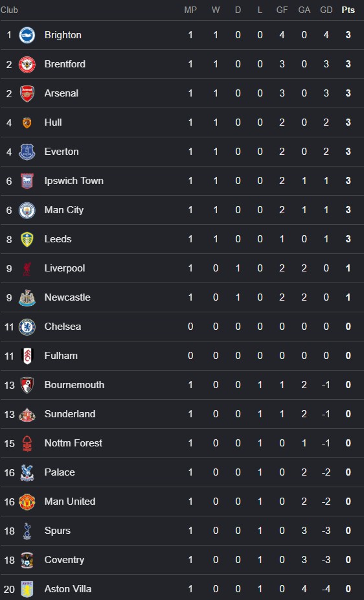Open the Ipswich Town team link

74,181
